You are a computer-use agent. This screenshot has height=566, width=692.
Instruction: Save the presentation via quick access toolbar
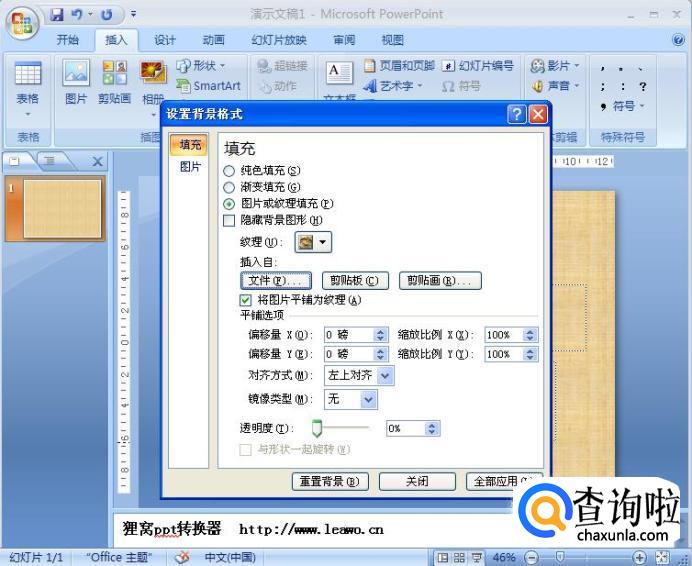coord(56,15)
